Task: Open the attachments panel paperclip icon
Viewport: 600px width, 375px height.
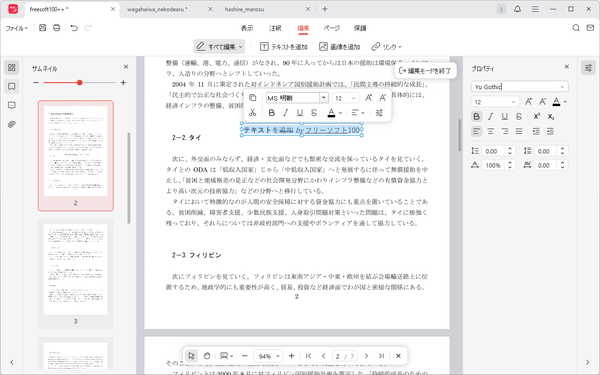Action: click(x=11, y=124)
